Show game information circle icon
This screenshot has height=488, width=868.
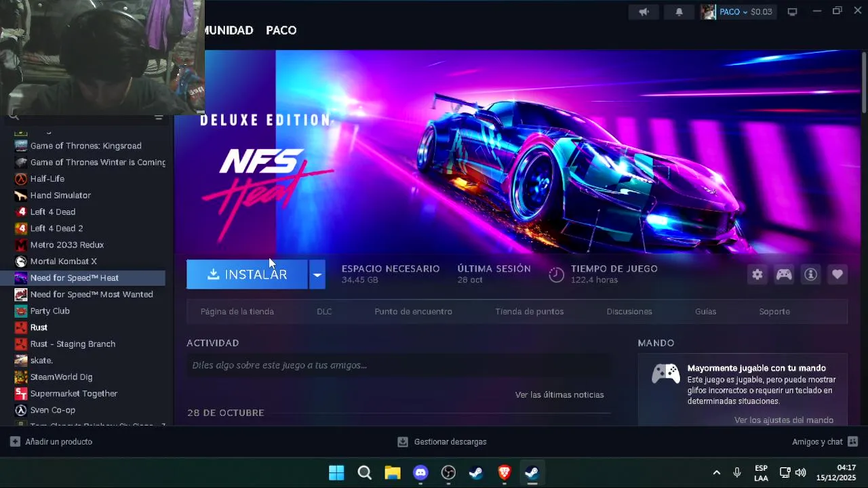point(810,274)
